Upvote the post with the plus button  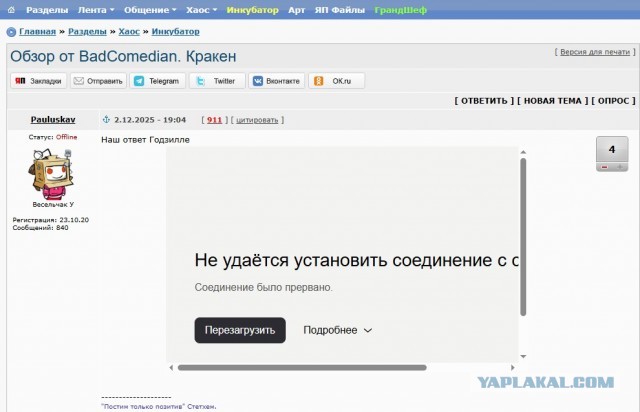(620, 167)
